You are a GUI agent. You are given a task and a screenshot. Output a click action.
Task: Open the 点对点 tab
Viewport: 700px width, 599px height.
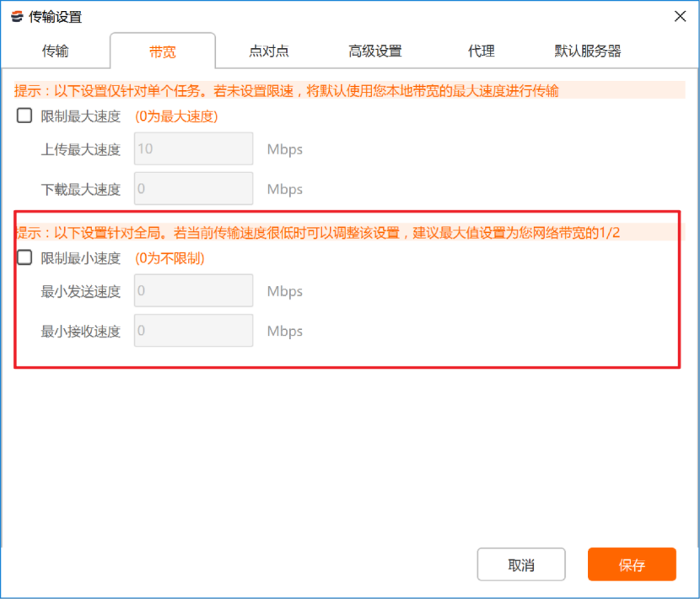[x=269, y=51]
